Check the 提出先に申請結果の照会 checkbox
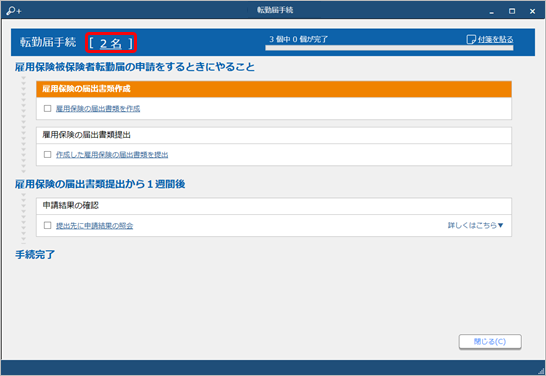 tap(47, 225)
